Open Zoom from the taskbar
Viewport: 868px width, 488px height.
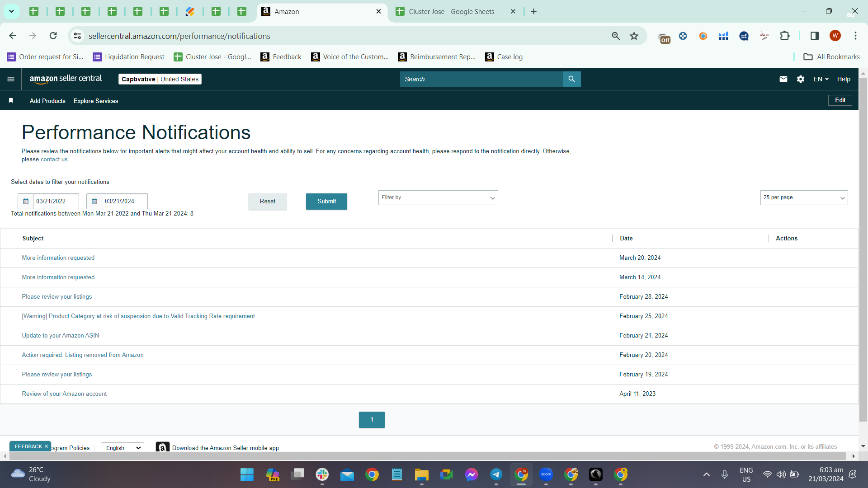click(546, 474)
